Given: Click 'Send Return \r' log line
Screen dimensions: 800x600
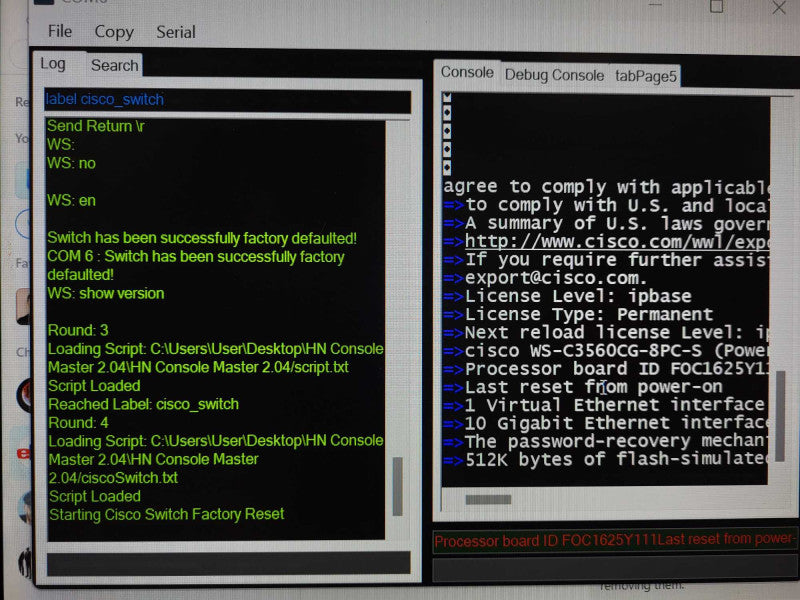Looking at the screenshot, I should pos(95,126).
